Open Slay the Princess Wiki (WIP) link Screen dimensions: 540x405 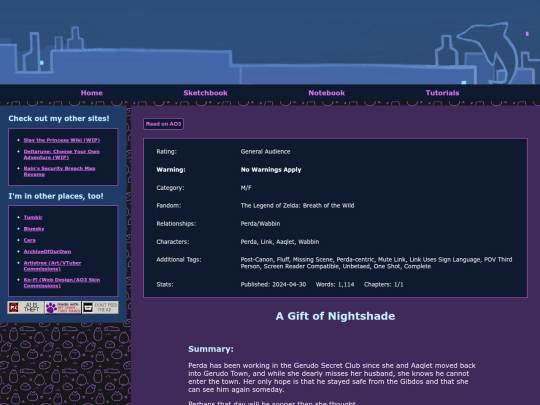(62, 140)
